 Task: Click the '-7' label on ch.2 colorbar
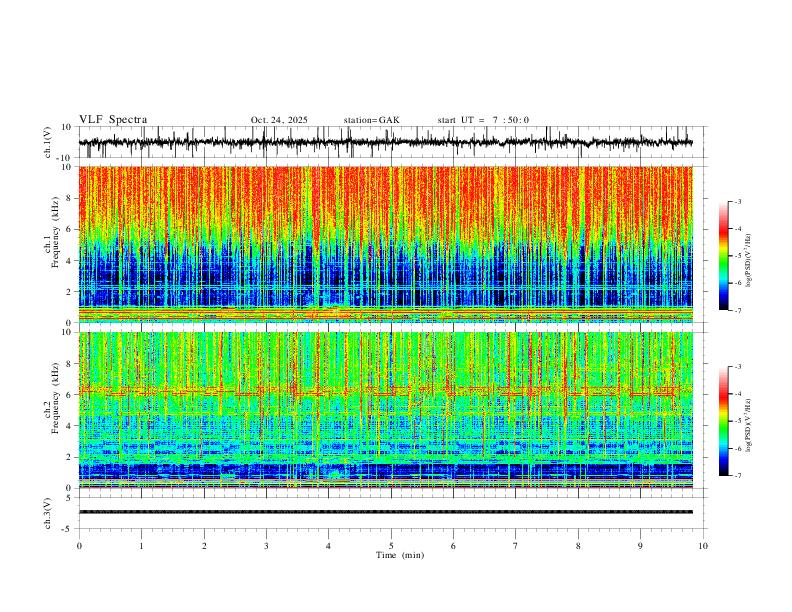pos(738,475)
